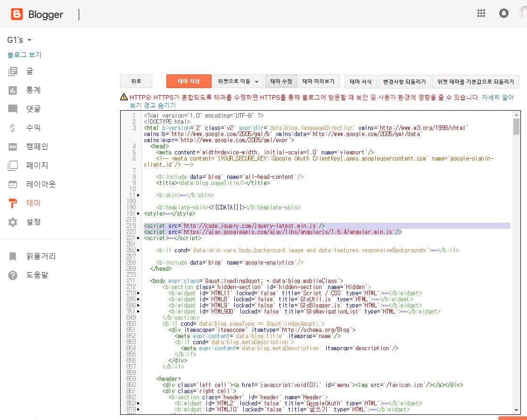This screenshot has width=527, height=420.
Task: Click line number 190 in gutter
Action: pos(132,208)
